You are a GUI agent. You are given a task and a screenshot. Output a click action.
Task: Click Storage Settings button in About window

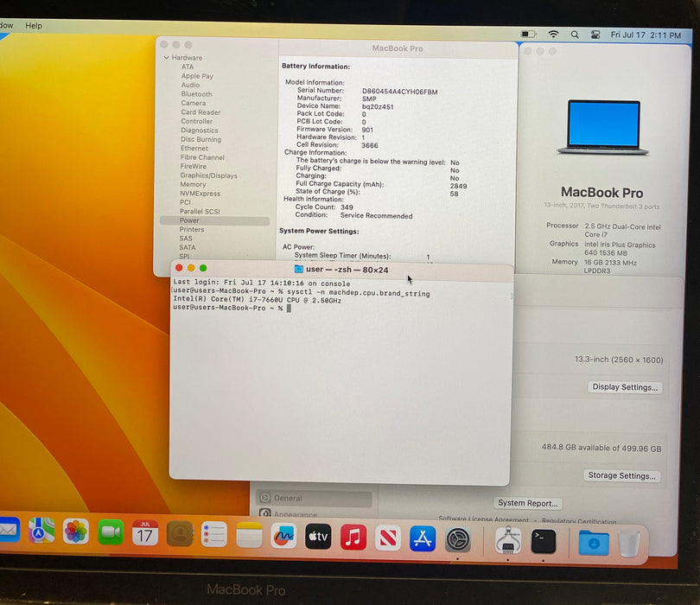pos(622,475)
